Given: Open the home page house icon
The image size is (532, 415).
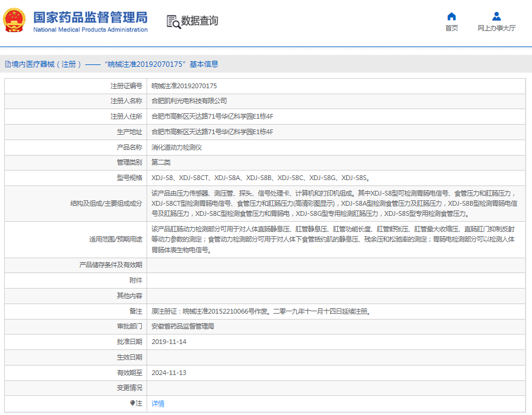Looking at the screenshot, I should point(452,16).
